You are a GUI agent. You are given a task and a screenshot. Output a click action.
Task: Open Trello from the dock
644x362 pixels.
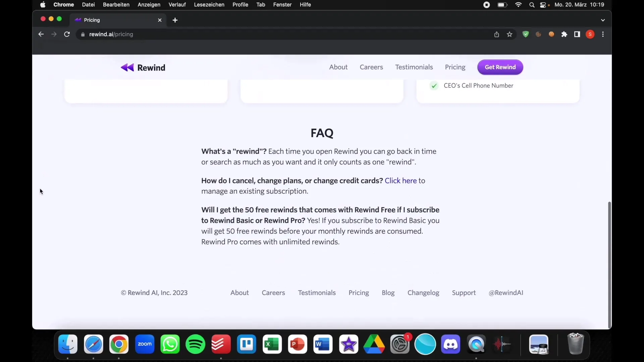pyautogui.click(x=247, y=344)
